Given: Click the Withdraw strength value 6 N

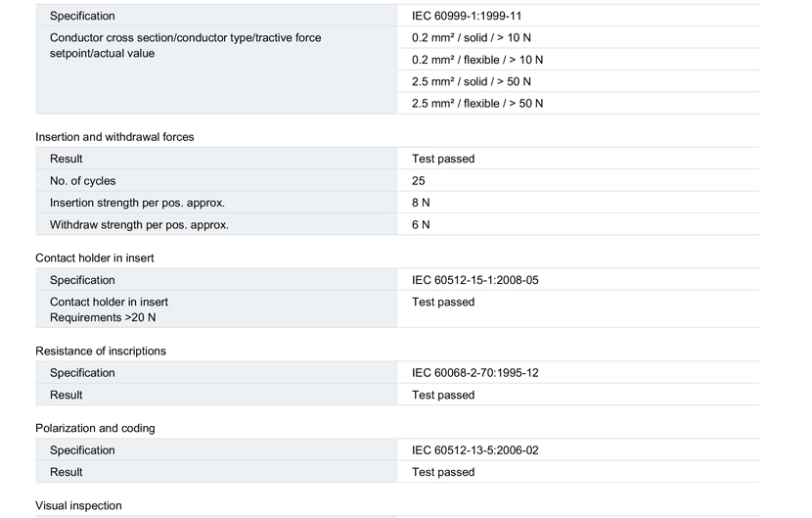Looking at the screenshot, I should tap(421, 225).
